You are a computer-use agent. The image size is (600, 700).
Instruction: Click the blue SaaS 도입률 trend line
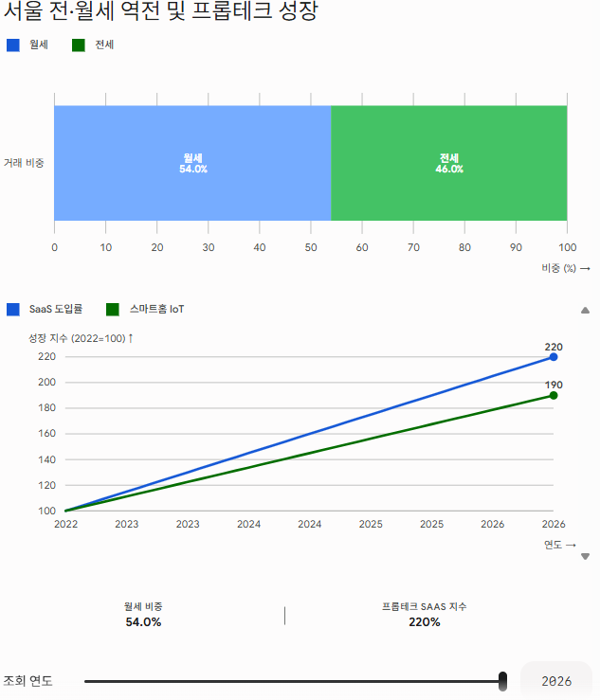point(310,434)
